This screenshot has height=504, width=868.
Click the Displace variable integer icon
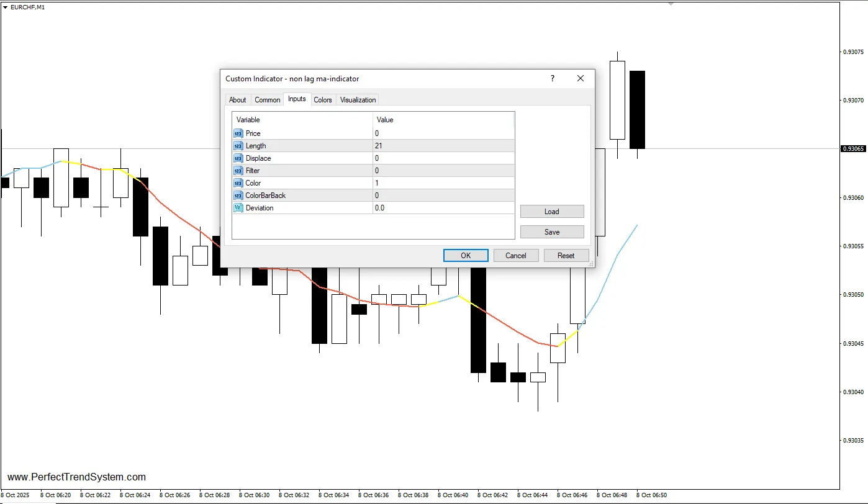pyautogui.click(x=238, y=158)
